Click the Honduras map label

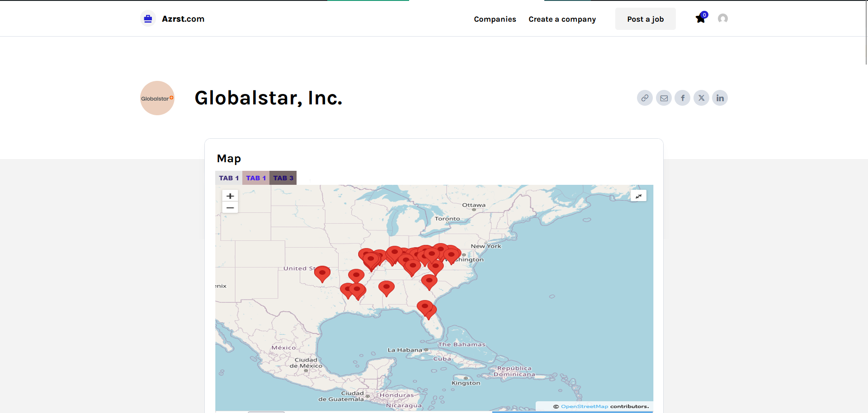[x=397, y=395]
